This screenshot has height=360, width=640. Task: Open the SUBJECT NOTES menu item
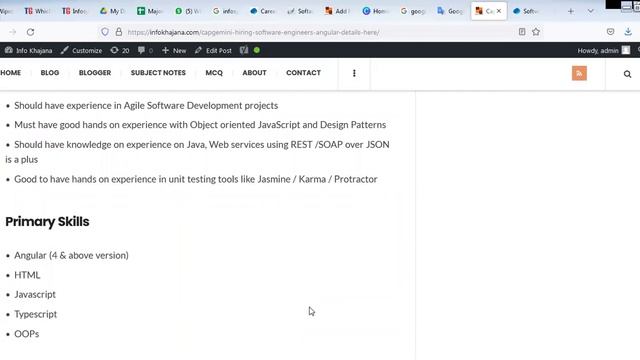click(158, 73)
